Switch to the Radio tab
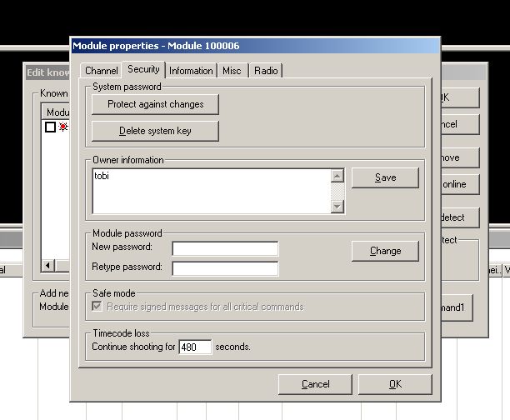The image size is (510, 420). click(x=266, y=71)
